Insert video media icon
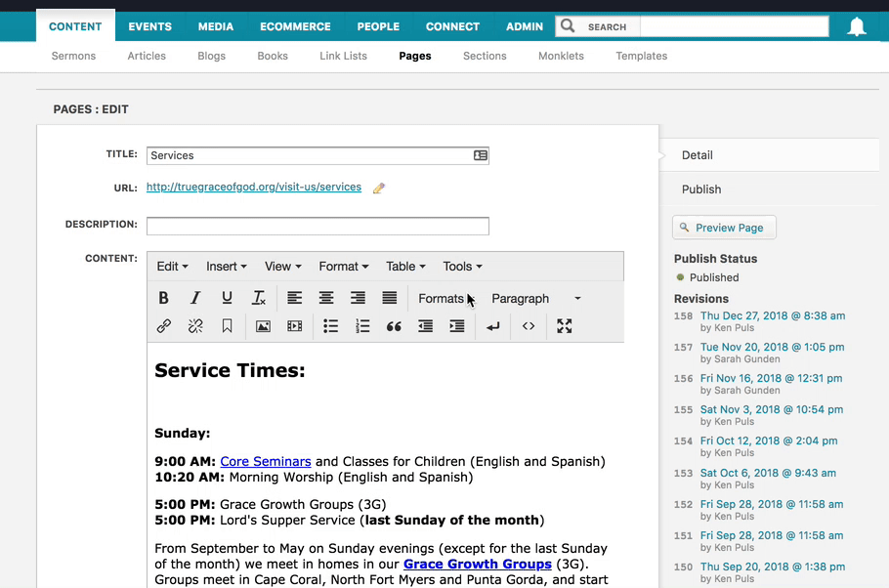 [295, 326]
